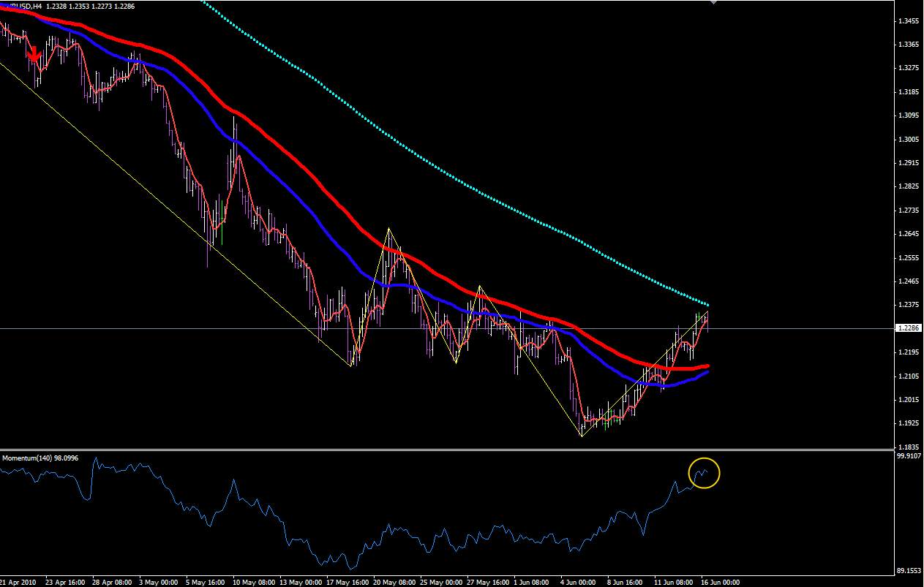Image resolution: width=924 pixels, height=587 pixels.
Task: Click price axis value 1.2195
Action: tap(909, 352)
